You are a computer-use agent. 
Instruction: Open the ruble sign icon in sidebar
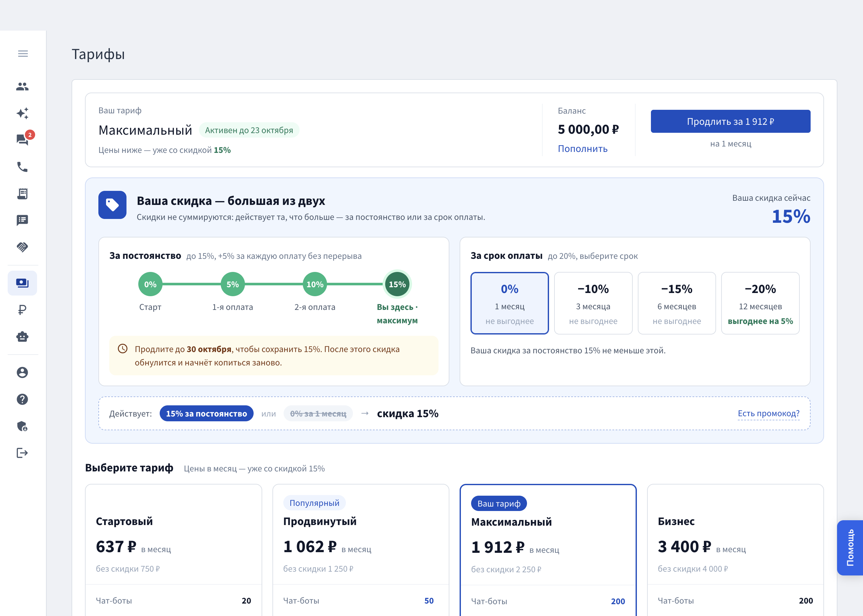pos(22,310)
